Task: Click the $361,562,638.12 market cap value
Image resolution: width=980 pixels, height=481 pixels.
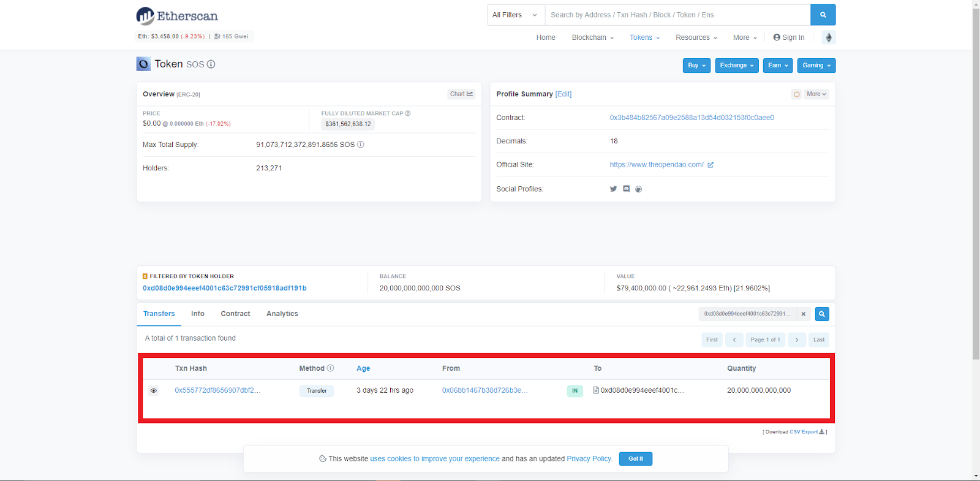Action: pyautogui.click(x=348, y=124)
